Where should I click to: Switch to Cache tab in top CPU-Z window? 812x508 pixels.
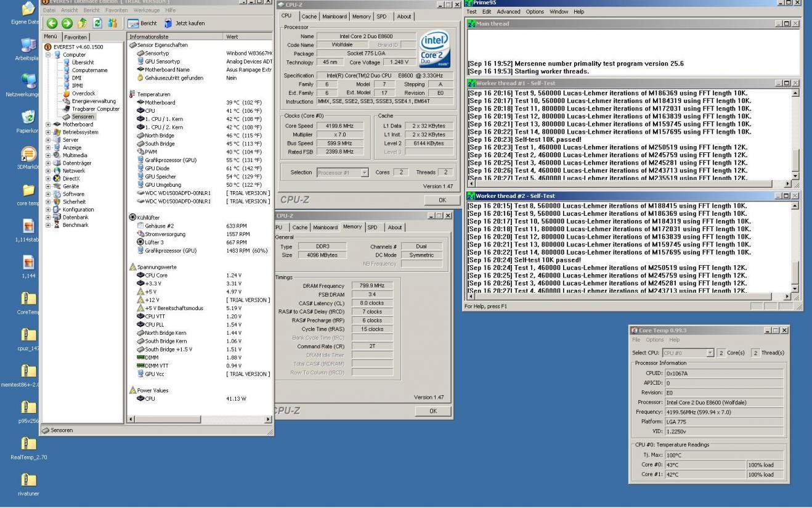[309, 17]
